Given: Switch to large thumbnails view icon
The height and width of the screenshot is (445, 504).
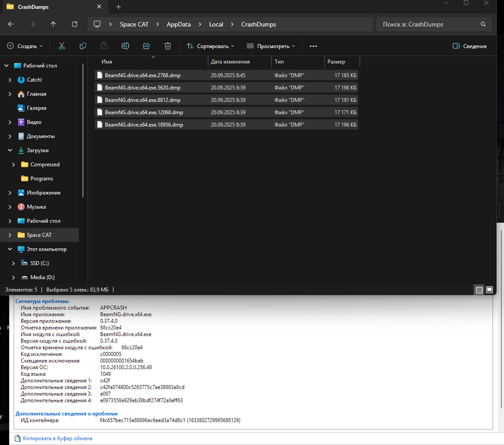Looking at the screenshot, I should tap(489, 290).
